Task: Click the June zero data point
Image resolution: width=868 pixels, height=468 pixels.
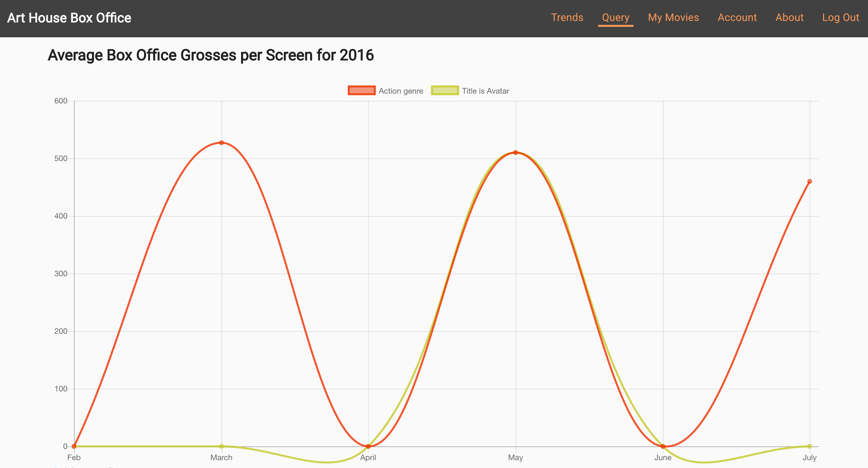Action: 663,446
